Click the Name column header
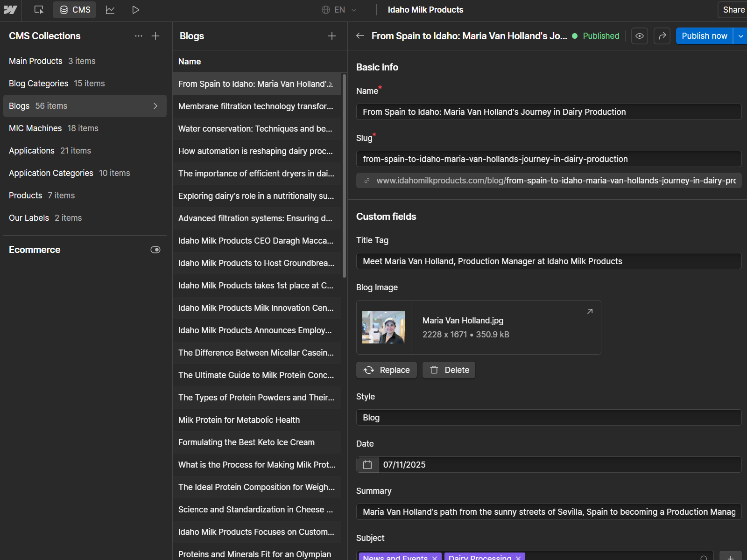The image size is (747, 560). [190, 62]
